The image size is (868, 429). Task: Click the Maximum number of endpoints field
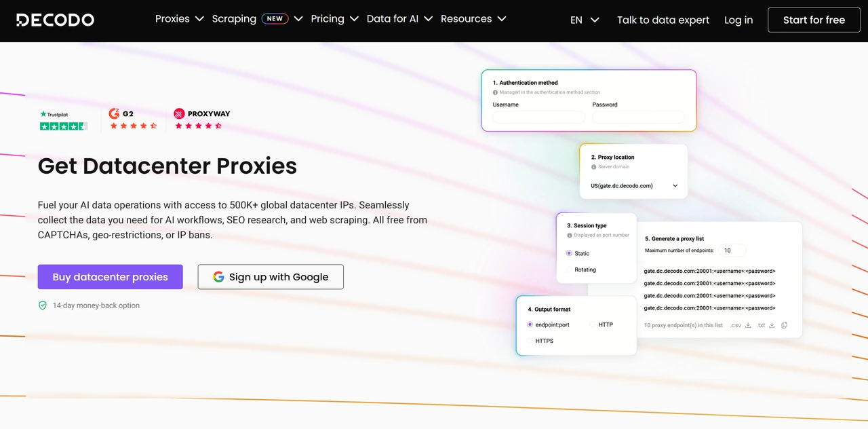[732, 250]
